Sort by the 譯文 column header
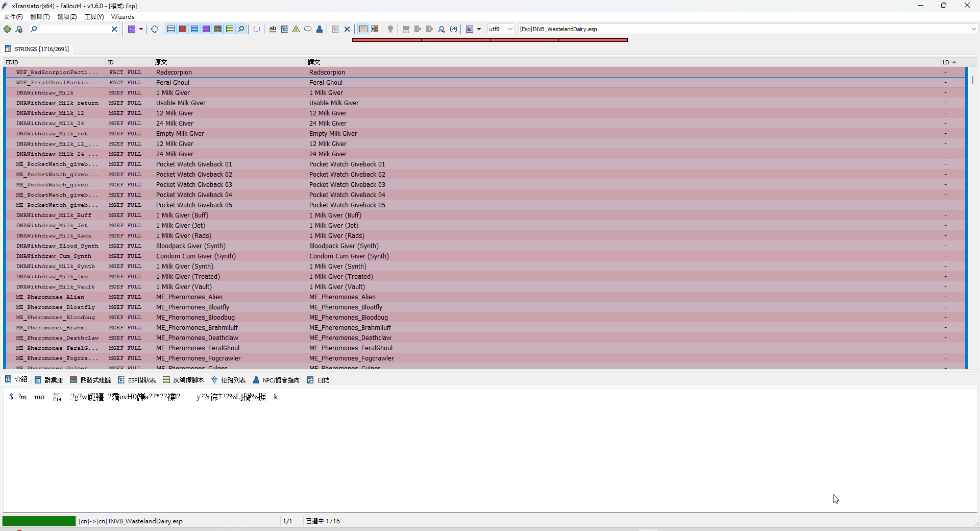The width and height of the screenshot is (980, 531). [623, 62]
